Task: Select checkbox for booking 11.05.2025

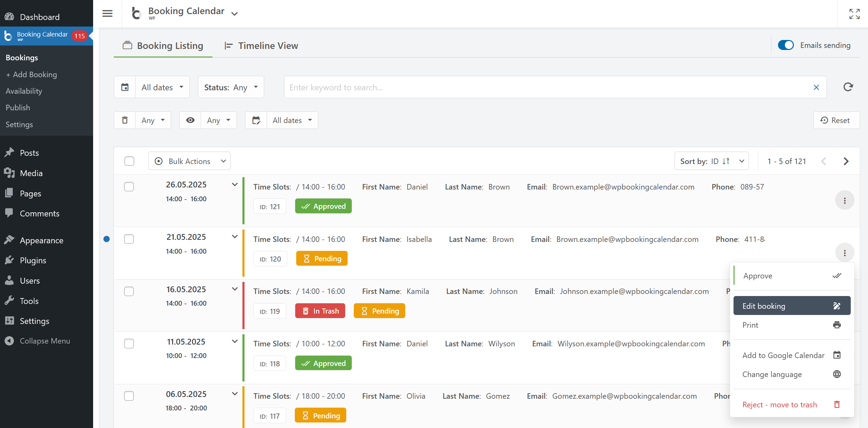Action: pyautogui.click(x=129, y=344)
